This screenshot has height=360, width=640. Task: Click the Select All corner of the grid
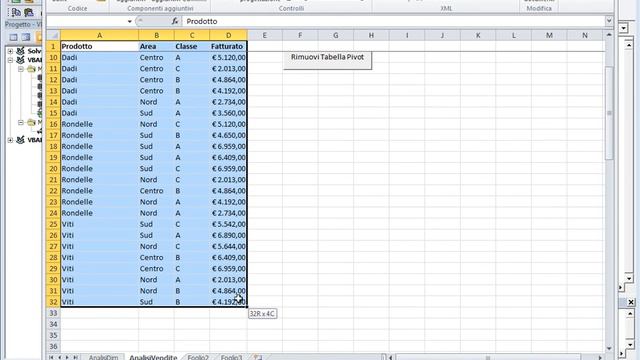pos(53,36)
